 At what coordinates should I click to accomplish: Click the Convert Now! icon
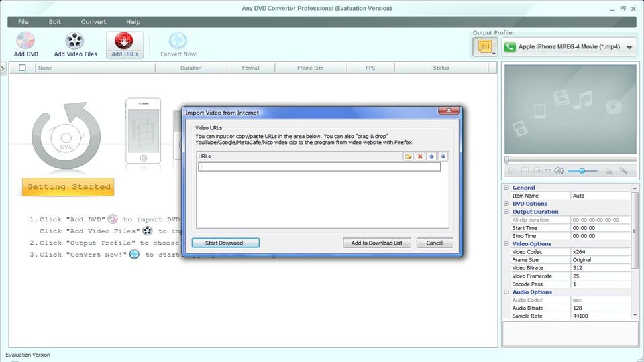(178, 41)
